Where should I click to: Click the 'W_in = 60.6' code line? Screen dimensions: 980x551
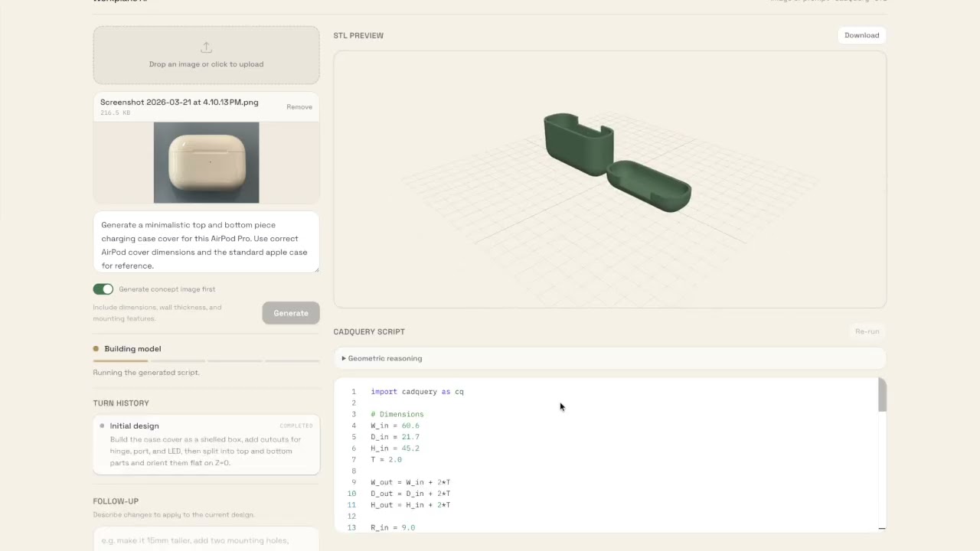[x=395, y=425]
